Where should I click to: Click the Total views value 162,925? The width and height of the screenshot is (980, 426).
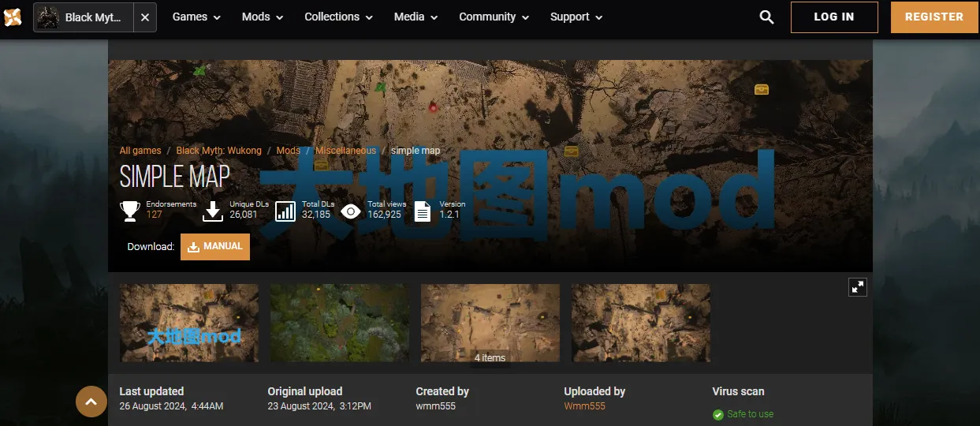[x=385, y=215]
